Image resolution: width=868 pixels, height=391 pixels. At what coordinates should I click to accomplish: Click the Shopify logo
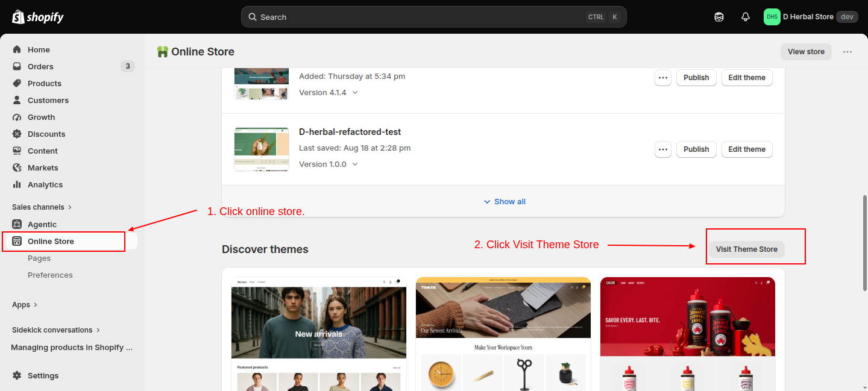click(x=37, y=17)
